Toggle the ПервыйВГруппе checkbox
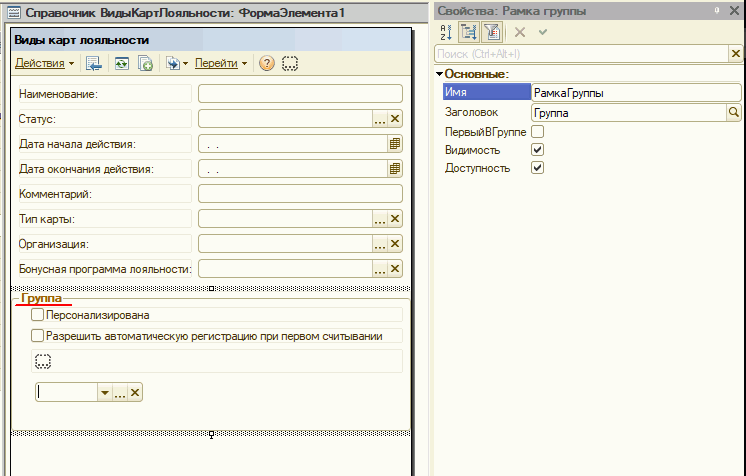746x476 pixels. (538, 131)
